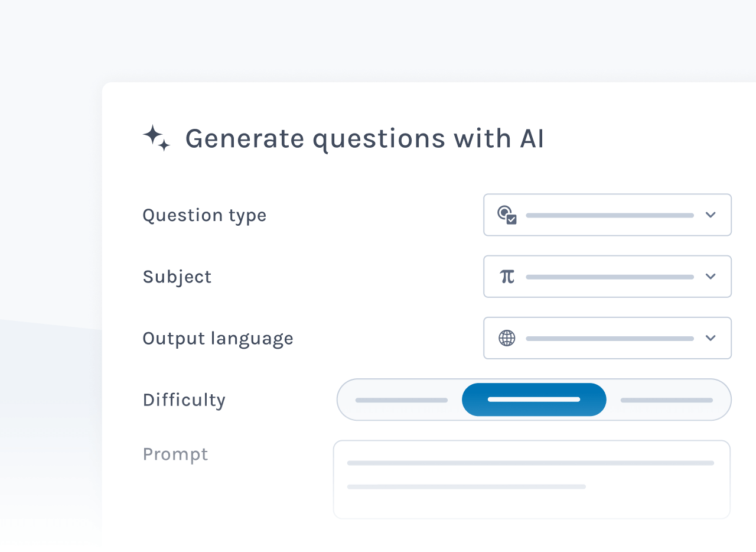The height and width of the screenshot is (552, 756).
Task: Open the Output language combo box
Action: pyautogui.click(x=608, y=338)
